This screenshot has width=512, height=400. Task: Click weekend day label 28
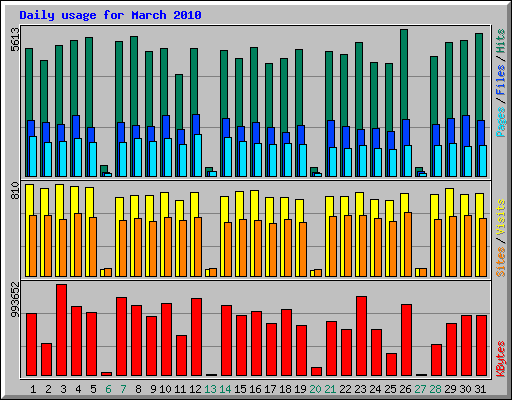pos(435,389)
